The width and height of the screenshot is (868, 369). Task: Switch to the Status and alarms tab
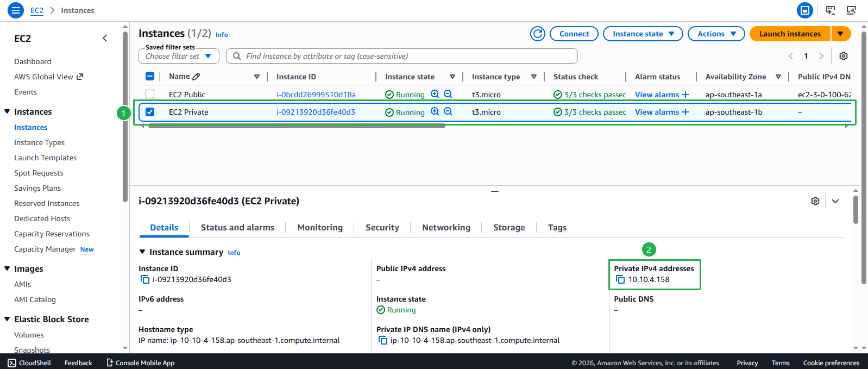pyautogui.click(x=237, y=228)
